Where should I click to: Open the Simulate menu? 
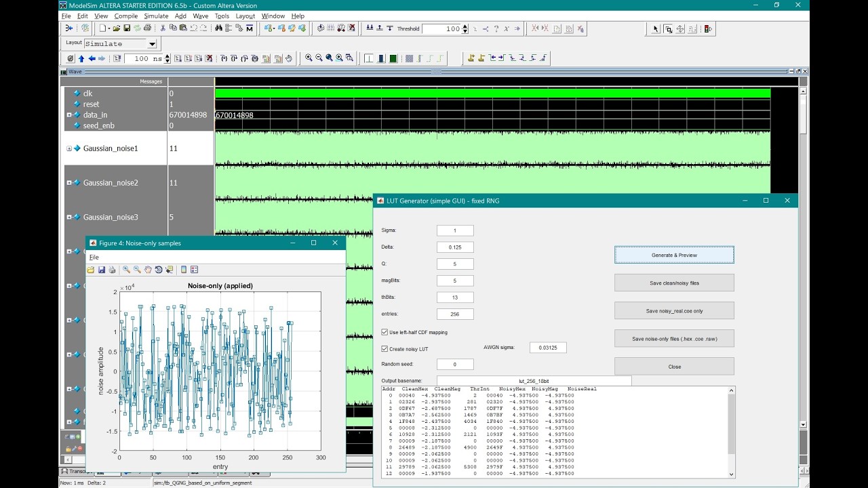156,16
